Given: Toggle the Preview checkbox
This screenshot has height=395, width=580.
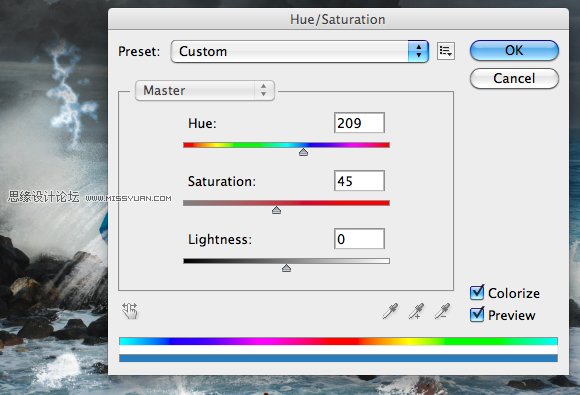Looking at the screenshot, I should click(x=477, y=314).
